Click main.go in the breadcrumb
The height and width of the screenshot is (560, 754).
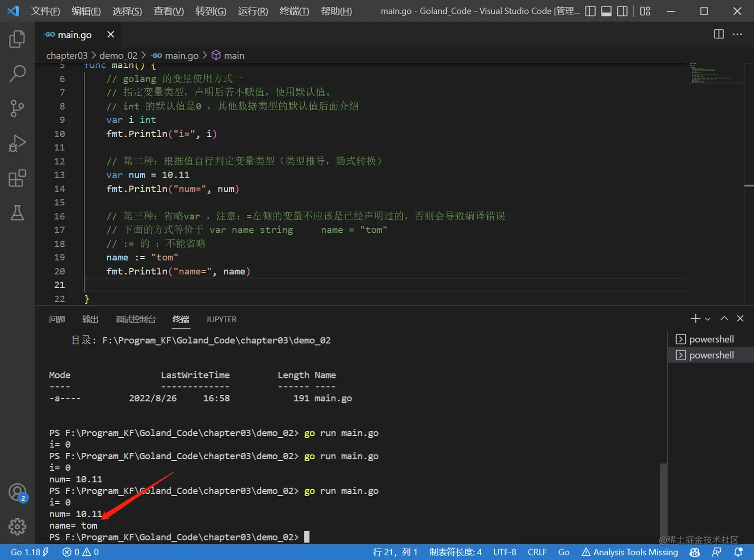(x=182, y=55)
